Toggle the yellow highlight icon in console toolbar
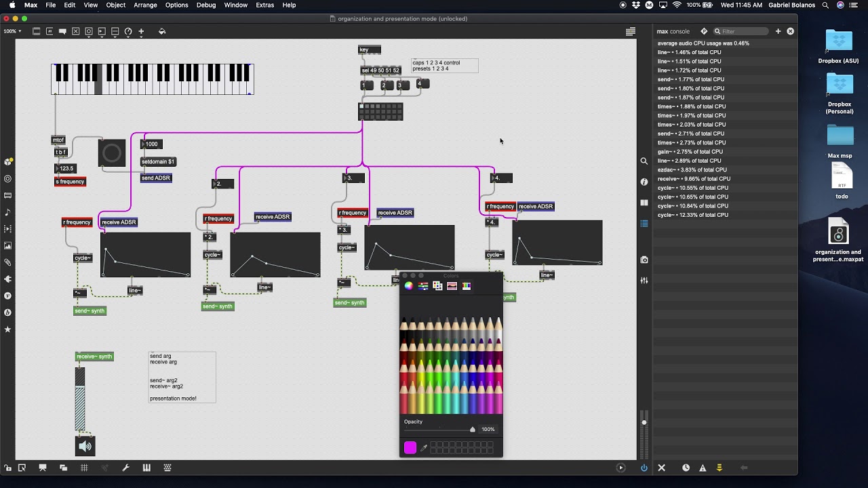 (x=719, y=468)
